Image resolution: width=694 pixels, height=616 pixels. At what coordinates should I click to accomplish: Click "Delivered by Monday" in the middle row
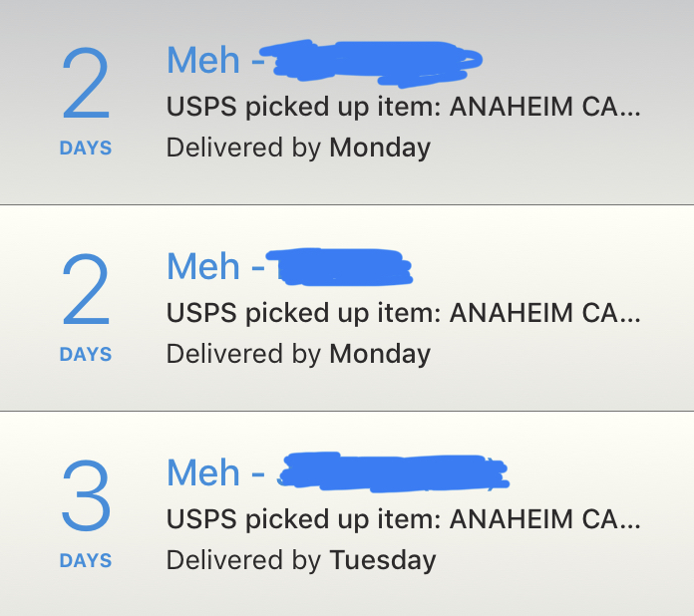(x=298, y=354)
